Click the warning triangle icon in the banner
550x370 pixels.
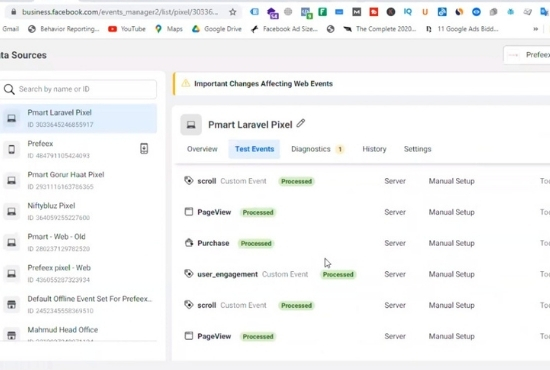(186, 83)
